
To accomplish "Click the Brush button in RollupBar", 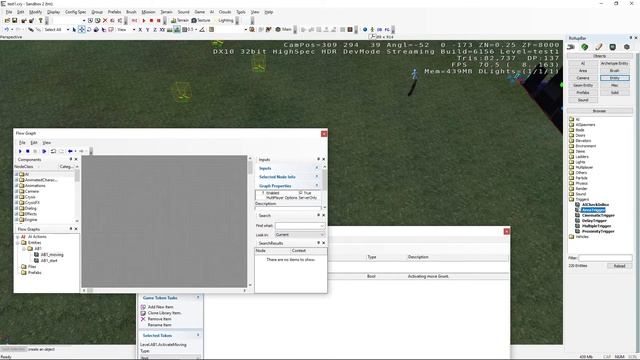I will click(x=614, y=71).
